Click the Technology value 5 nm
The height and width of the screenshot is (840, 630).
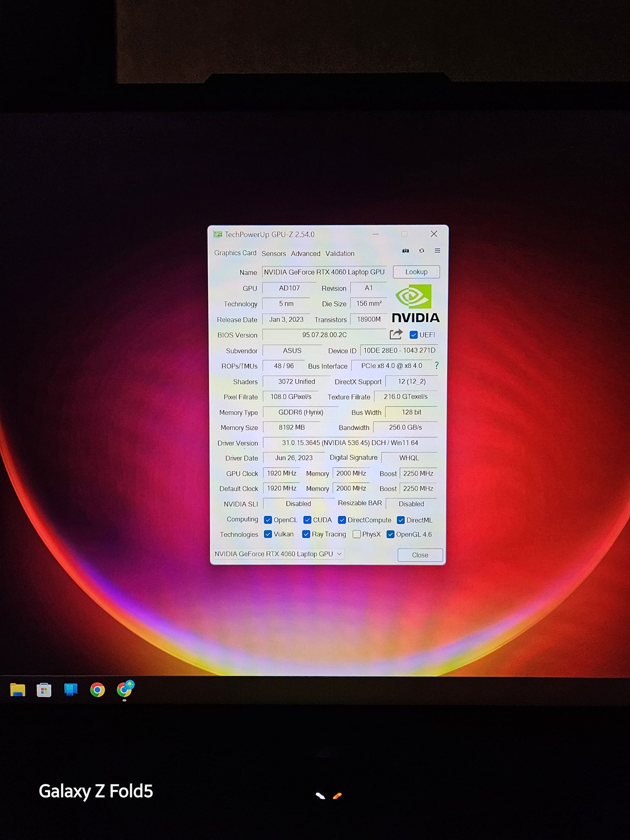coord(286,304)
